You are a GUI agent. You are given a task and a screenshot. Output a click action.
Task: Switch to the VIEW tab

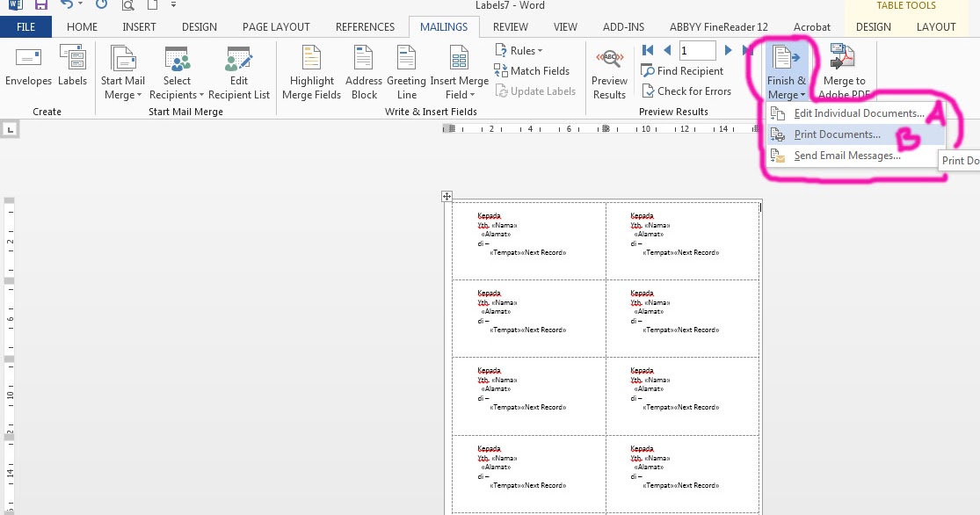[565, 27]
